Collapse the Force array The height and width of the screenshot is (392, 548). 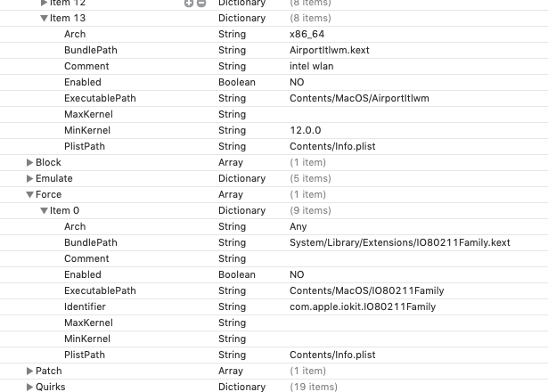tap(30, 194)
